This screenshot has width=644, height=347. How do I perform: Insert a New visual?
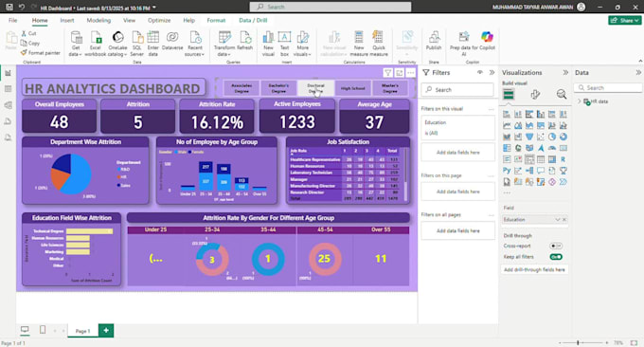pos(268,44)
